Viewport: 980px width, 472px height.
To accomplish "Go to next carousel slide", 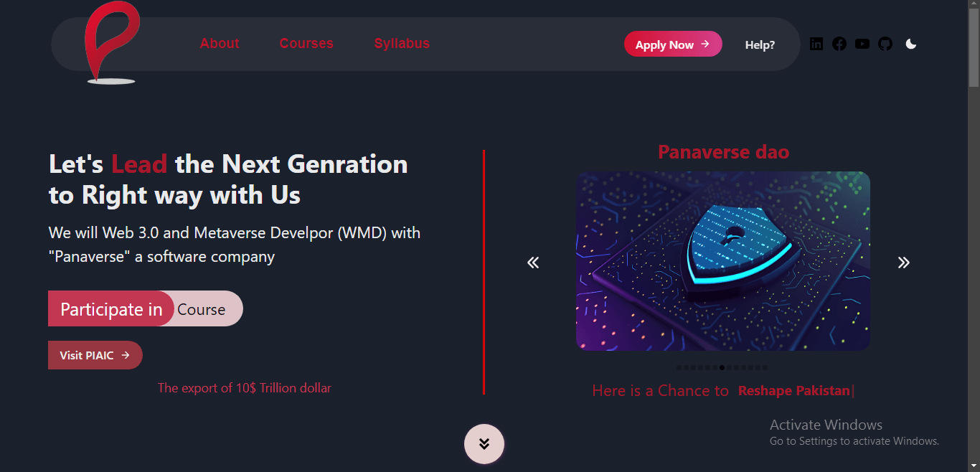I will tap(904, 263).
